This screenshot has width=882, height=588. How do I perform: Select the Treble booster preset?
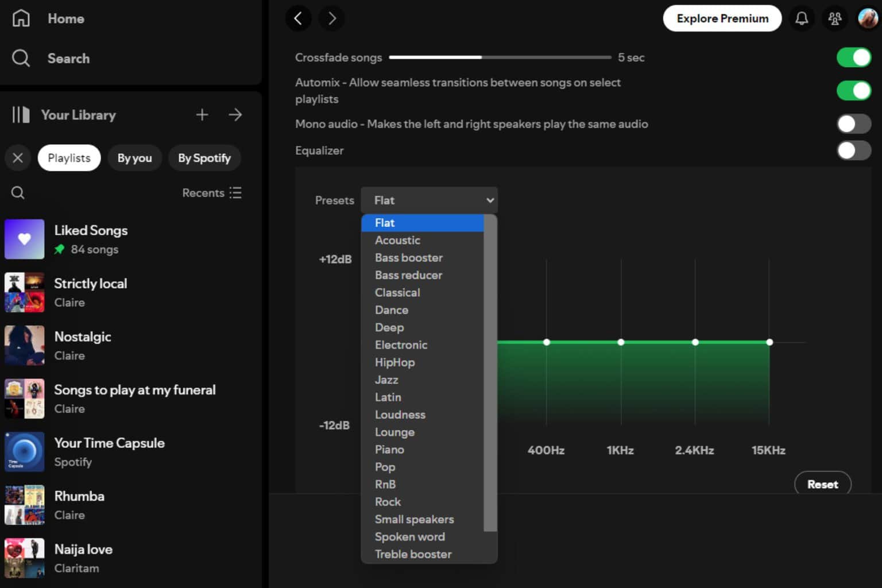pyautogui.click(x=423, y=554)
